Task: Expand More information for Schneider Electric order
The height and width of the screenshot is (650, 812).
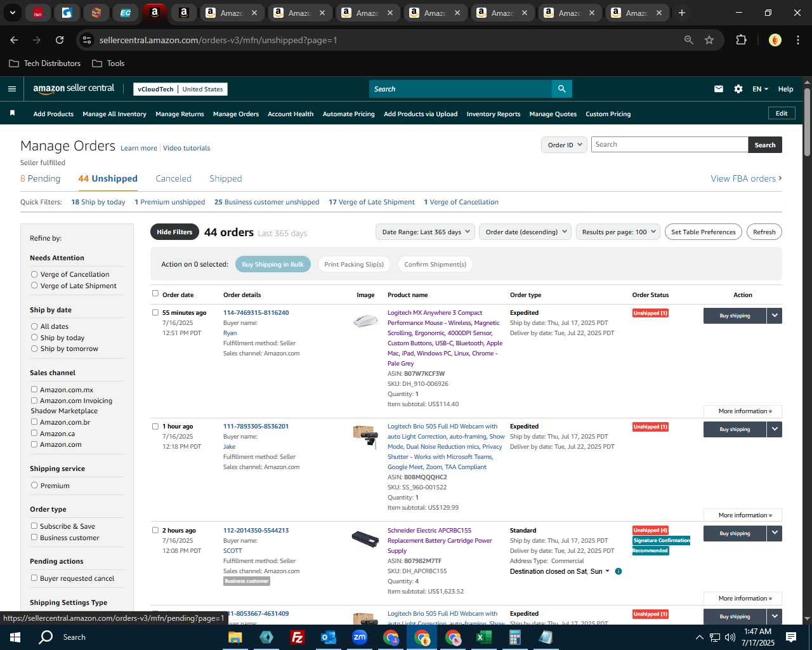Action: pyautogui.click(x=743, y=599)
